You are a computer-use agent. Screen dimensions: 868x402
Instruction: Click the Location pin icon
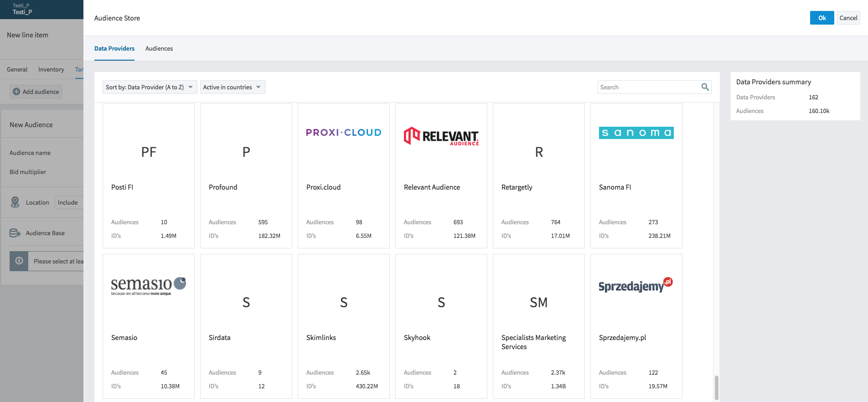tap(15, 202)
